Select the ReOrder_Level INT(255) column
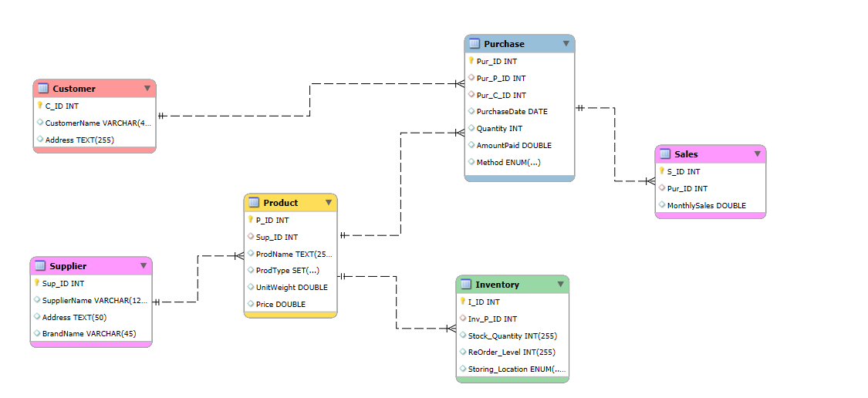The width and height of the screenshot is (868, 398). pos(512,352)
